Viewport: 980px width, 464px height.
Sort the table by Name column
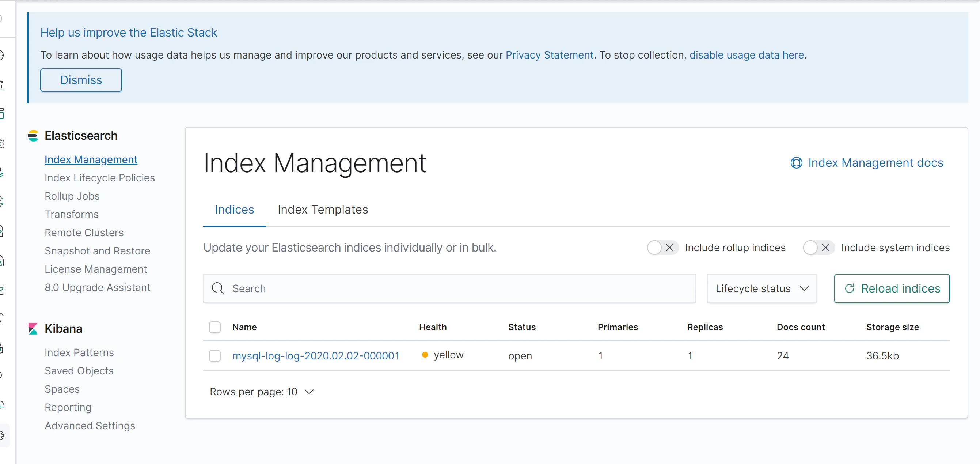[x=244, y=327]
